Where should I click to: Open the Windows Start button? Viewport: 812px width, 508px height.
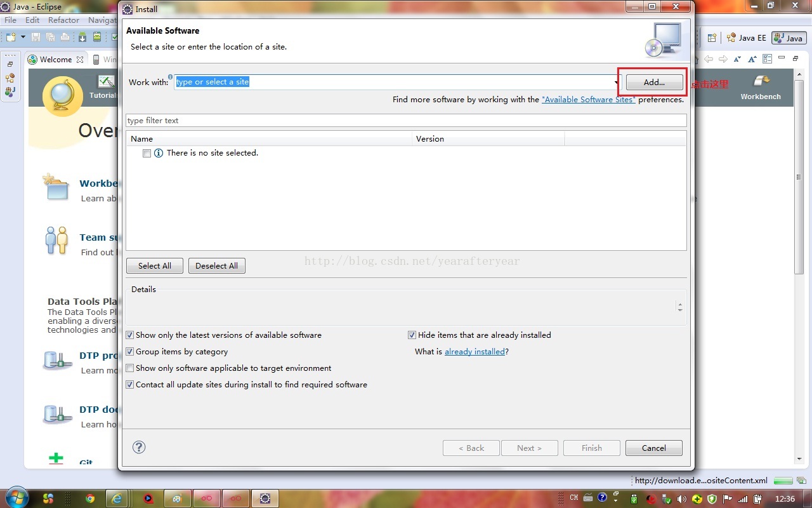[x=16, y=498]
